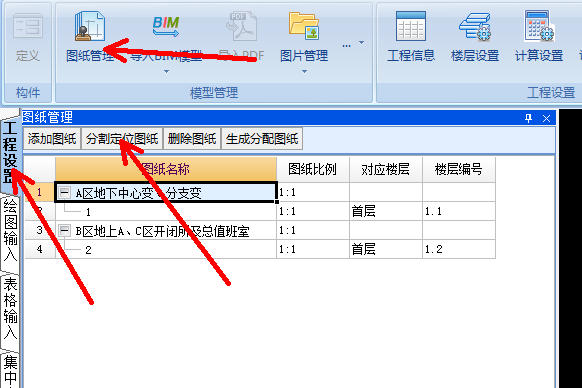This screenshot has height=388, width=582.
Task: Select the A区地下中心变、分支变 drawing row
Action: click(x=166, y=192)
